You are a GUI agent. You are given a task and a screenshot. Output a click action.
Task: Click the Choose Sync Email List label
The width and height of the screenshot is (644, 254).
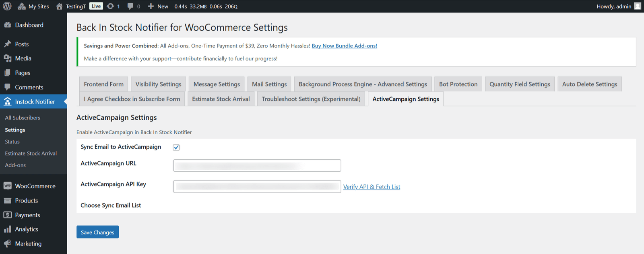pos(111,205)
